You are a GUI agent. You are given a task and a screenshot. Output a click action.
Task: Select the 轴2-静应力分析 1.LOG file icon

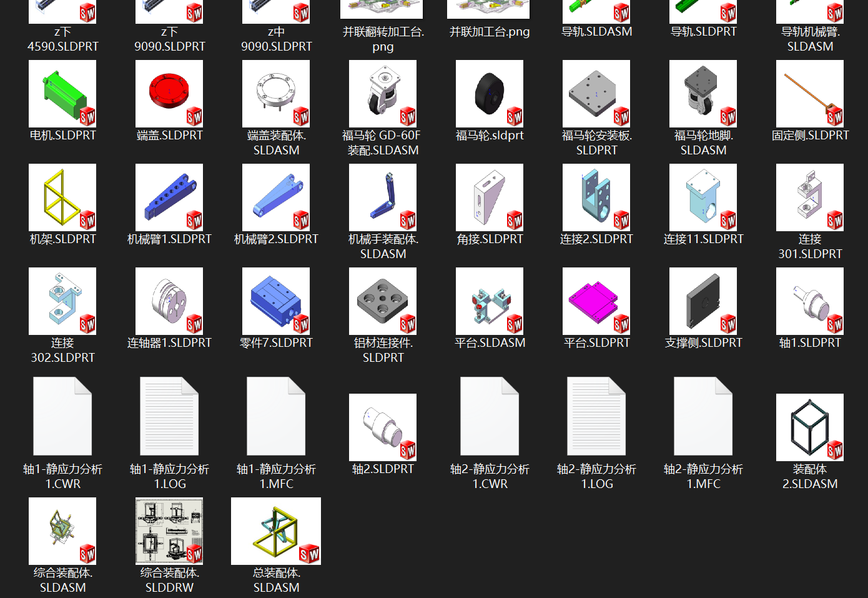(596, 416)
